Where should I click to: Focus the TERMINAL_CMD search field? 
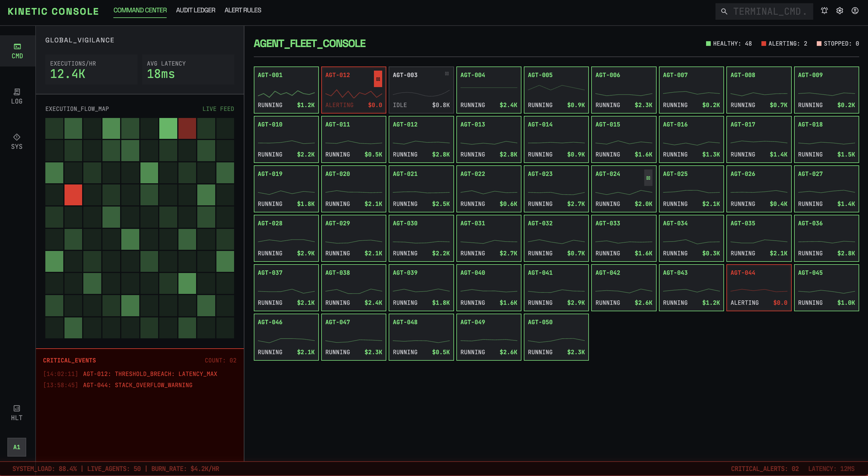tap(770, 11)
